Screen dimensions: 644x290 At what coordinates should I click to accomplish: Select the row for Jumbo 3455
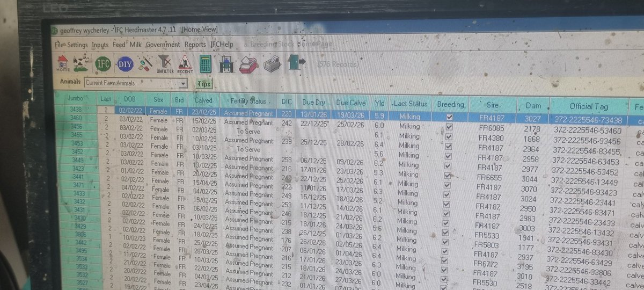coord(77,135)
